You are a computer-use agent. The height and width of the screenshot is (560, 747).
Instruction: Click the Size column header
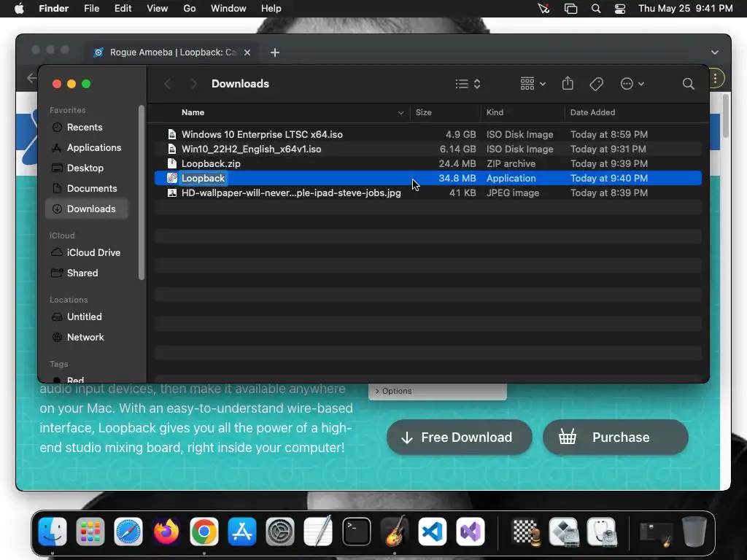coord(445,112)
